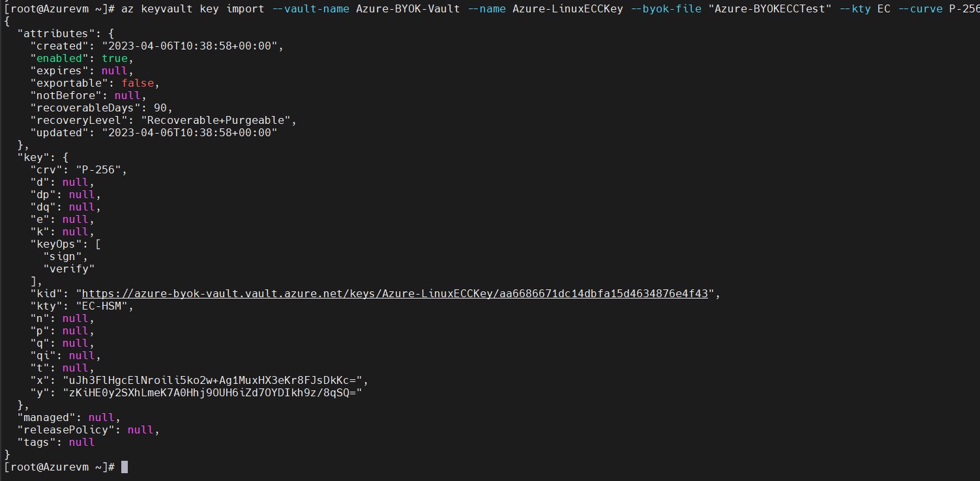Select the "Recoverable+Purgeable" value
This screenshot has width=980, height=481.
tap(216, 120)
